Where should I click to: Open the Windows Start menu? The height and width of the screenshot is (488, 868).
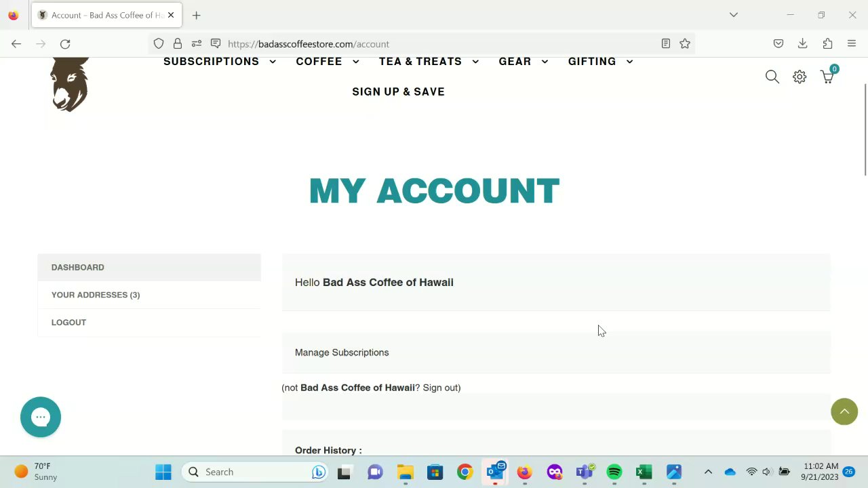(x=163, y=472)
